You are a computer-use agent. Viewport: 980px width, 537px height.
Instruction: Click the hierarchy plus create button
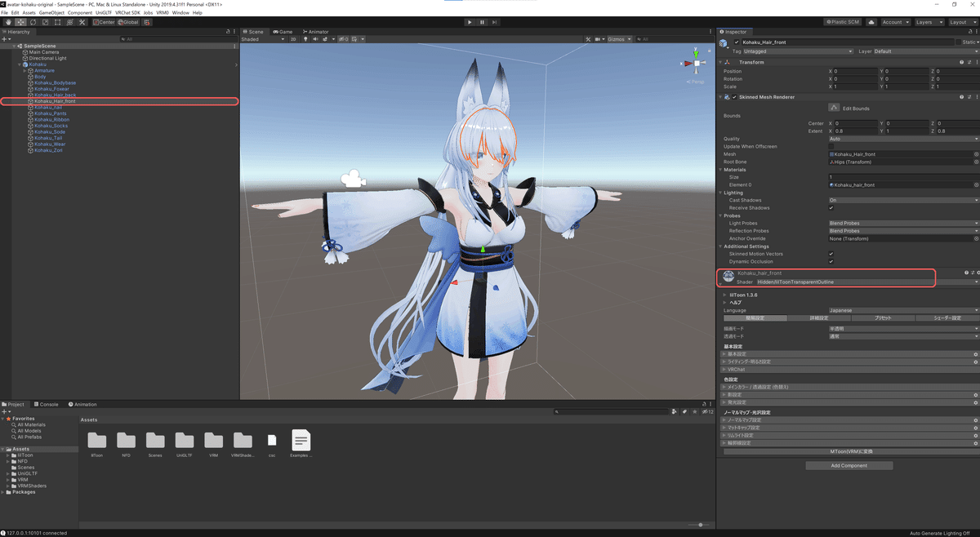6,38
